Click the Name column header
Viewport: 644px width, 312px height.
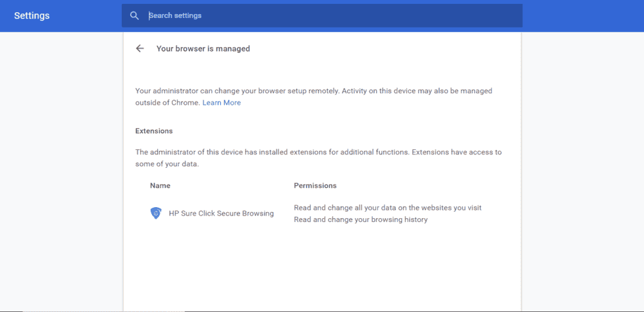tap(160, 186)
